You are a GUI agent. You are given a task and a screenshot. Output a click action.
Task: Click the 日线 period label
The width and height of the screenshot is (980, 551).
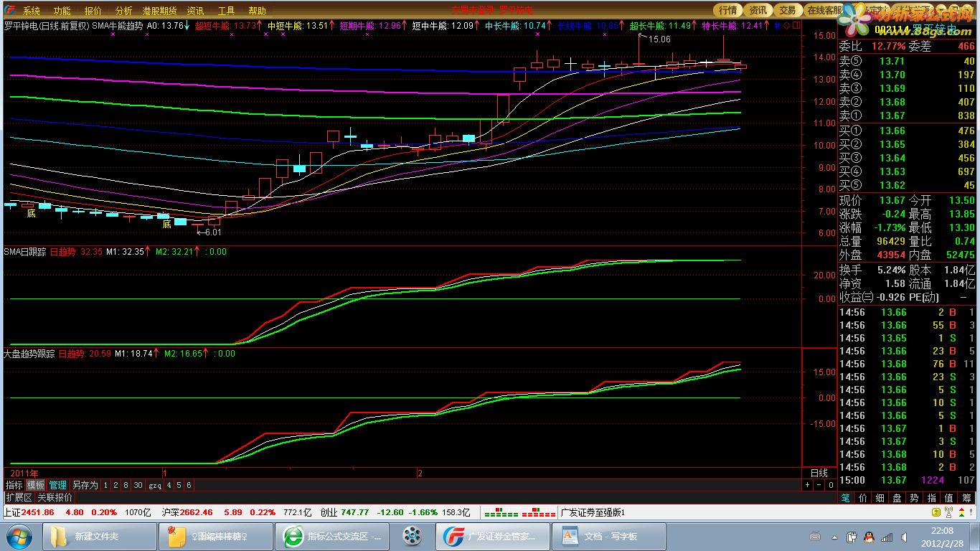(819, 474)
